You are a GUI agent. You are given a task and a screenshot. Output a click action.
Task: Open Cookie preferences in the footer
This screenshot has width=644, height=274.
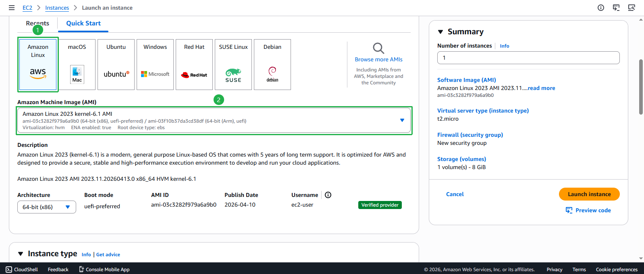[x=617, y=270]
